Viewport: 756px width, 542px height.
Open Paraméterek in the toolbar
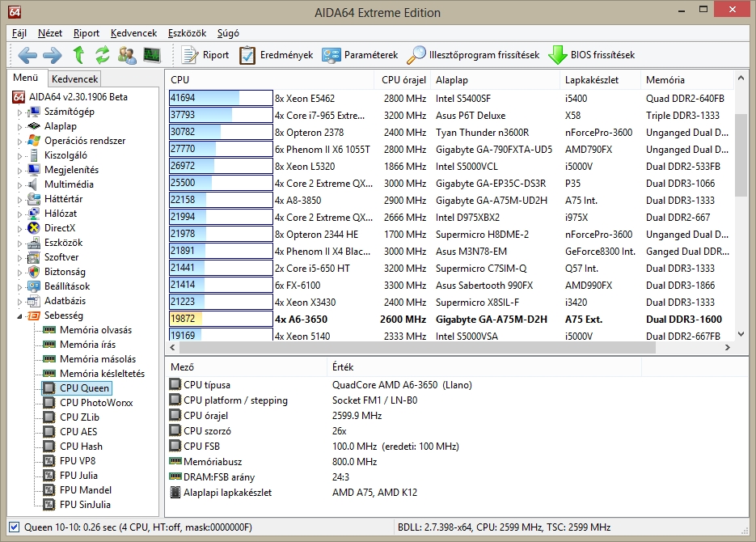point(360,55)
